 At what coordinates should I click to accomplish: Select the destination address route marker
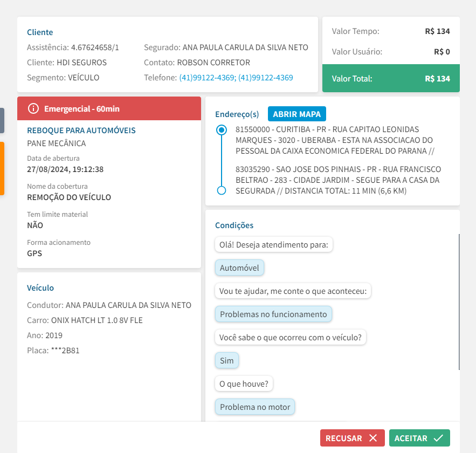coord(221,190)
